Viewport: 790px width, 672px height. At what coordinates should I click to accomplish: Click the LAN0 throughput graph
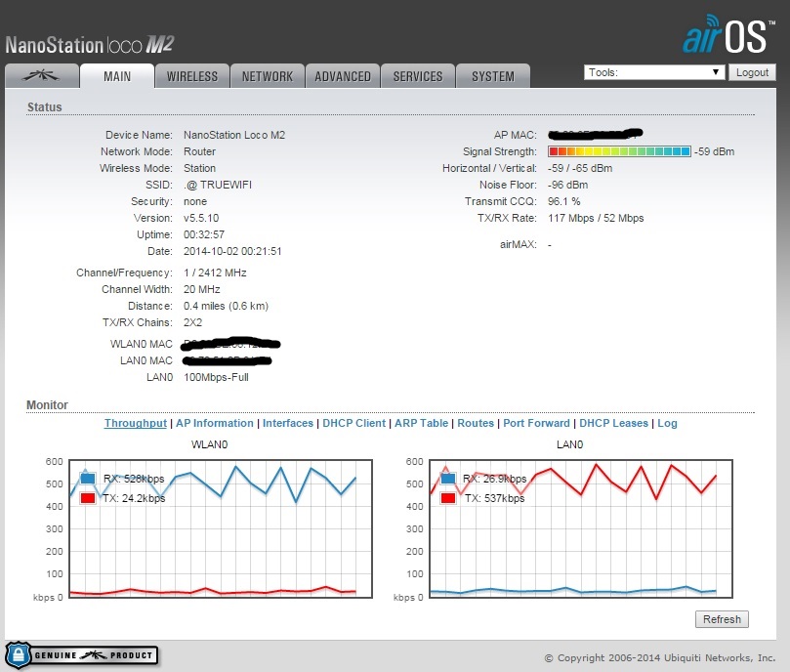pyautogui.click(x=581, y=528)
